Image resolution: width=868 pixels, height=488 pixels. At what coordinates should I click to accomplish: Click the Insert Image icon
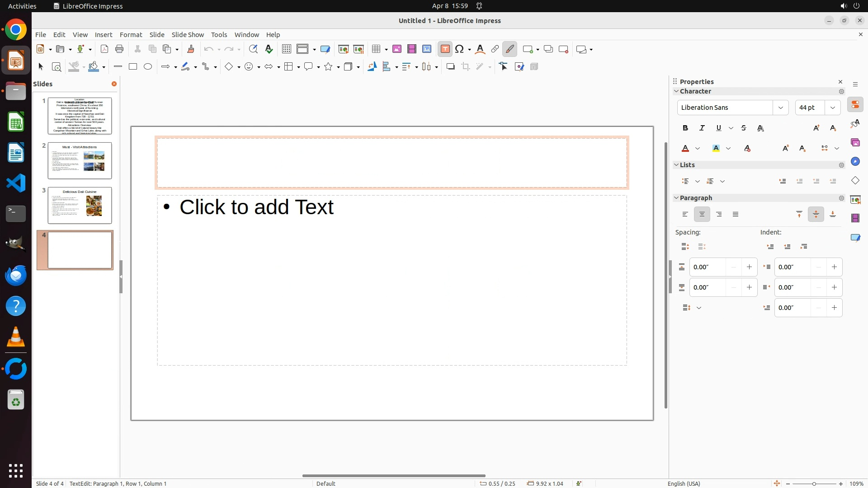pos(396,49)
